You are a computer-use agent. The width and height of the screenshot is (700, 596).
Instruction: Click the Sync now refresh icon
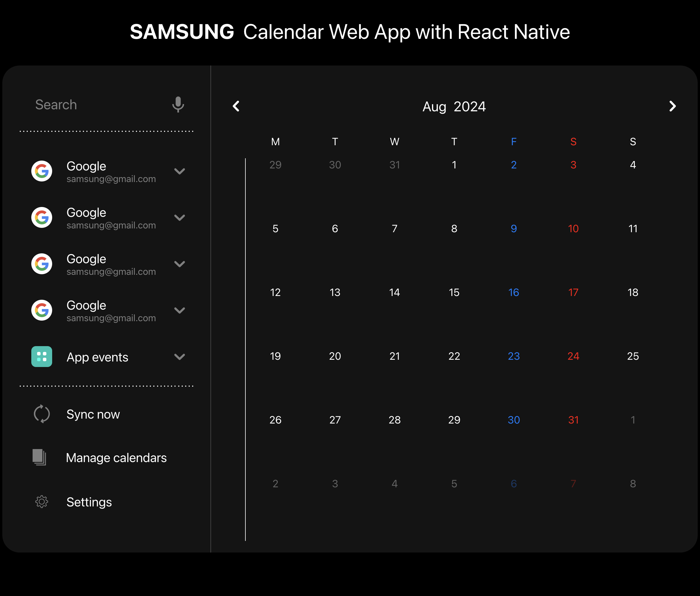pyautogui.click(x=41, y=414)
